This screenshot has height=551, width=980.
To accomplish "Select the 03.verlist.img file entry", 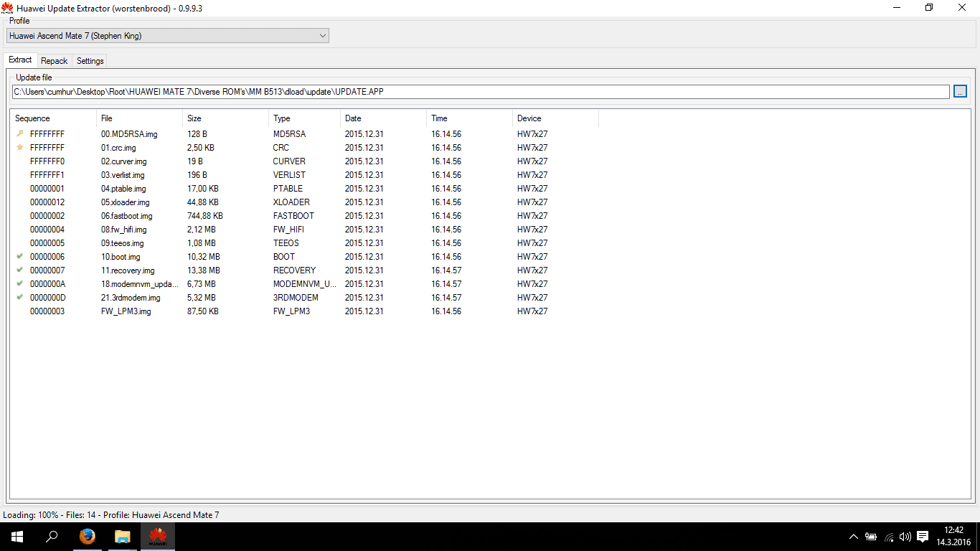I will [123, 175].
